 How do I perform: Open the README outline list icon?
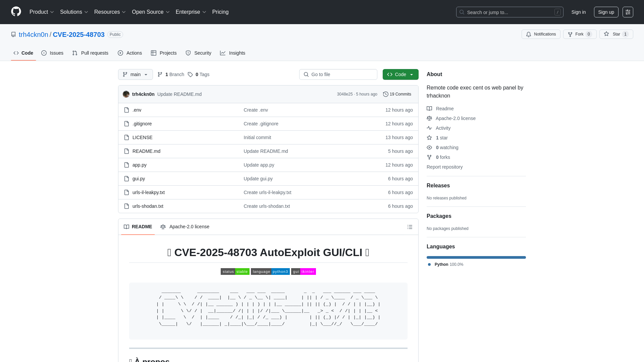point(410,227)
